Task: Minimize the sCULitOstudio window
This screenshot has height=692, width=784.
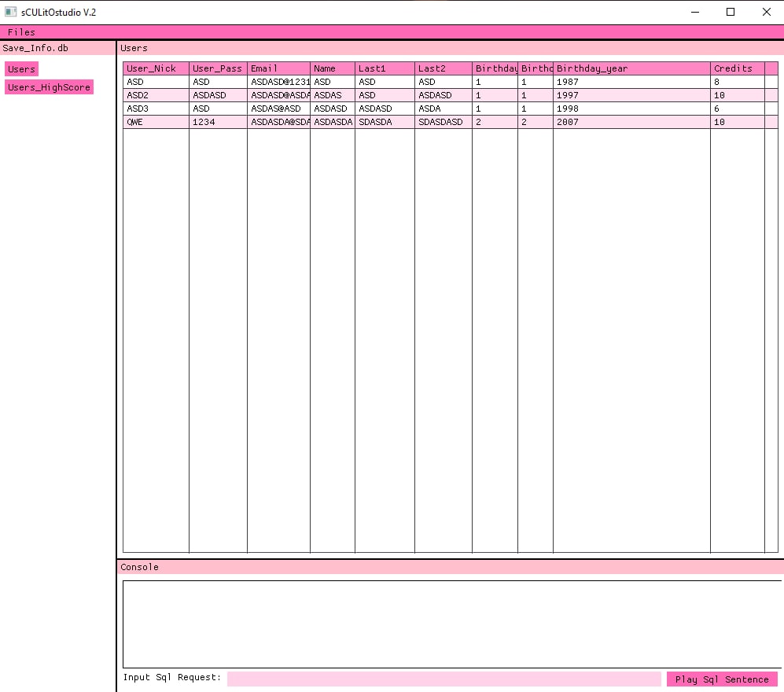Action: tap(695, 12)
